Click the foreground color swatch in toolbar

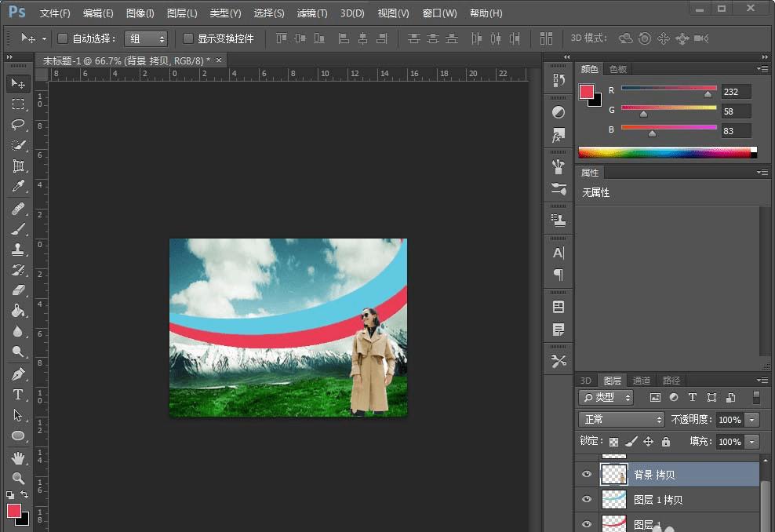(14, 511)
